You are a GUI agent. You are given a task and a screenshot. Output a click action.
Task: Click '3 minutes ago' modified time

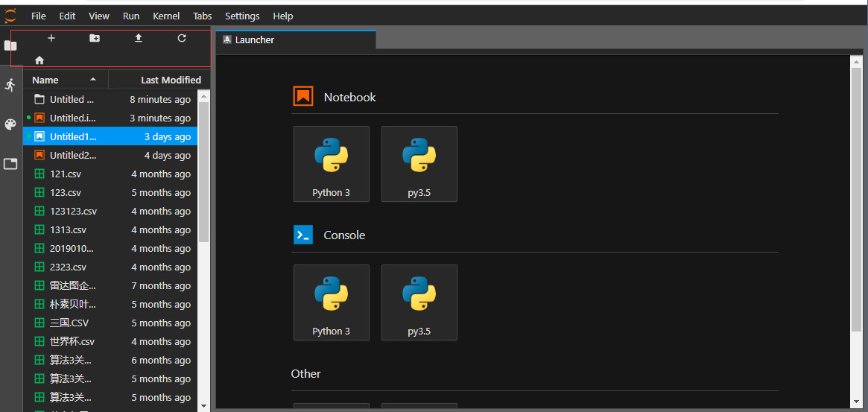160,118
